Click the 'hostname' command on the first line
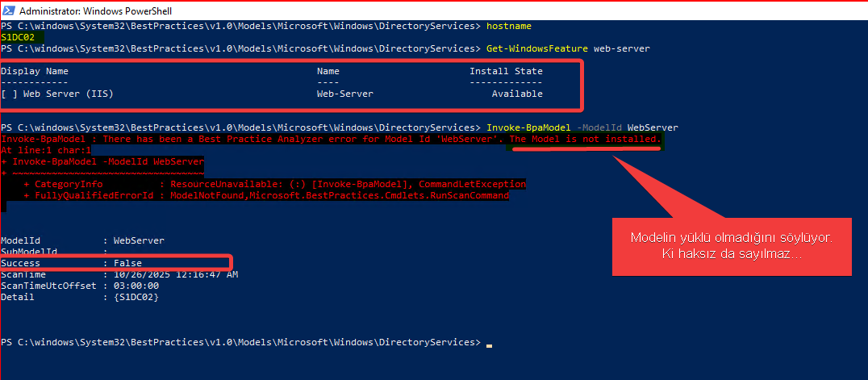This screenshot has height=380, width=868. [x=508, y=26]
